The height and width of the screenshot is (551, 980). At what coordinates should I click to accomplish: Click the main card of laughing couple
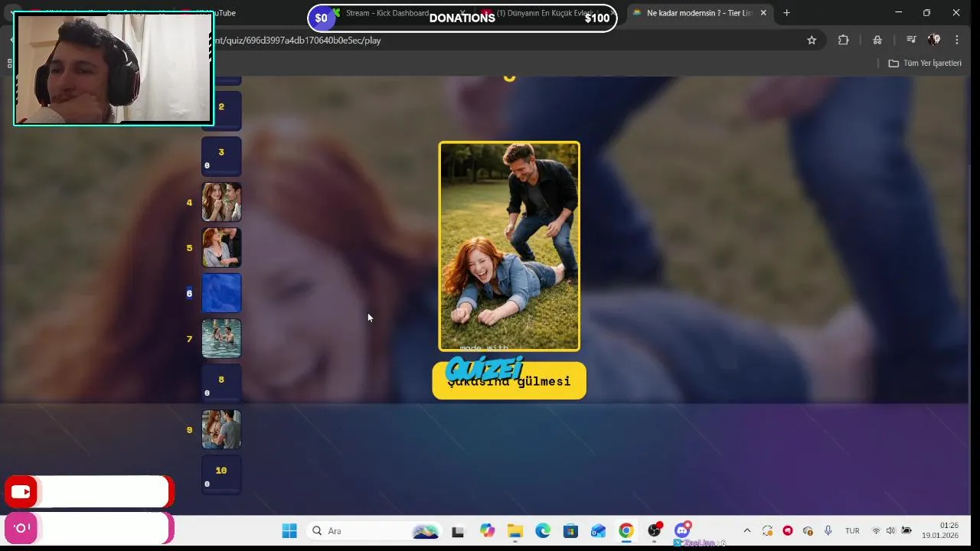click(x=509, y=246)
